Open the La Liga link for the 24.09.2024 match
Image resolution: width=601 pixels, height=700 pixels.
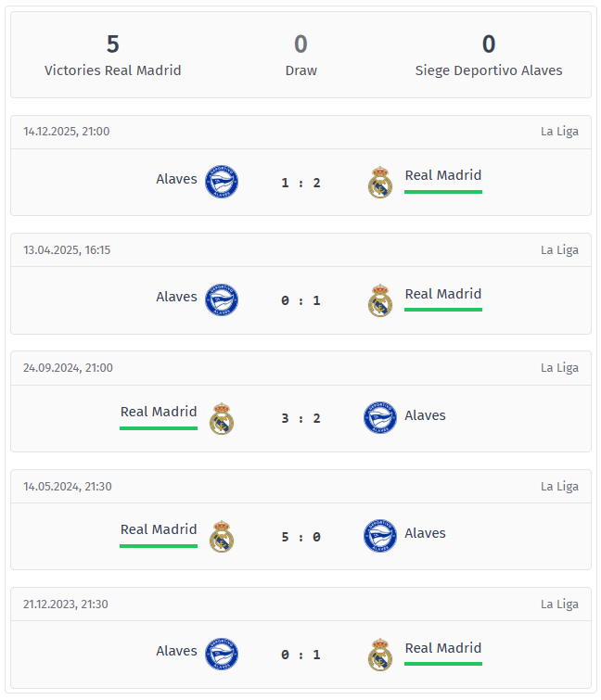coord(559,368)
